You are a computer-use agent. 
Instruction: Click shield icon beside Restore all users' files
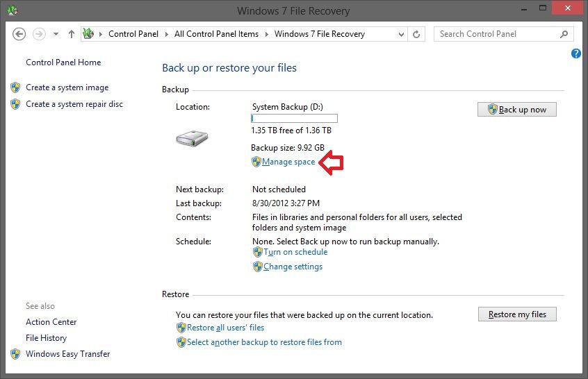click(181, 328)
